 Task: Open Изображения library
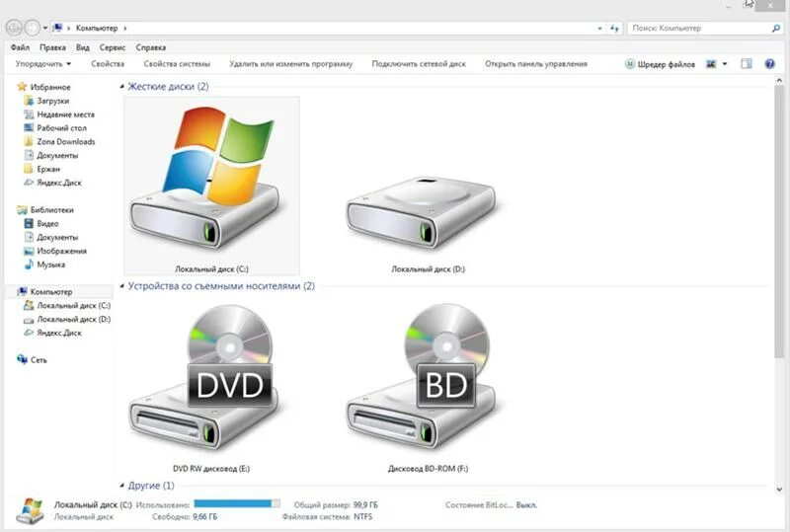pos(55,251)
